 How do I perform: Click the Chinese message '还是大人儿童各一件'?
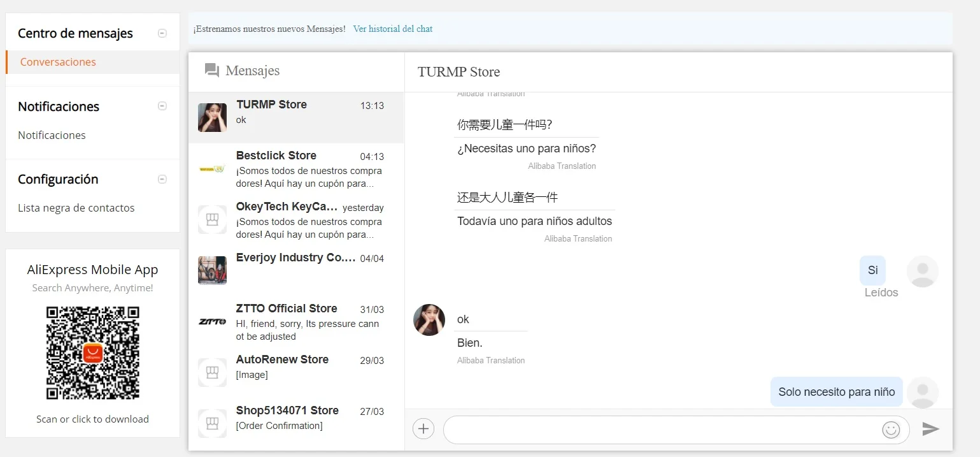(508, 197)
